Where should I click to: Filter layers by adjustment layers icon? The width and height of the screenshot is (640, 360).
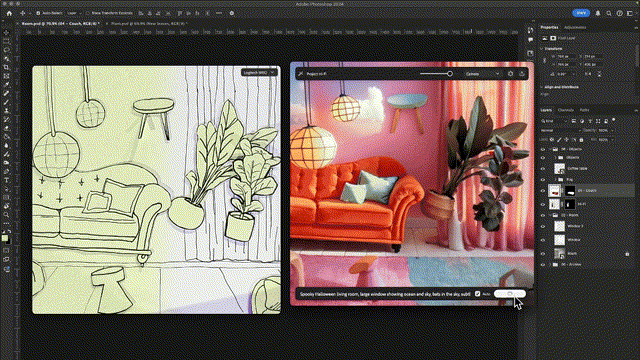(x=582, y=121)
